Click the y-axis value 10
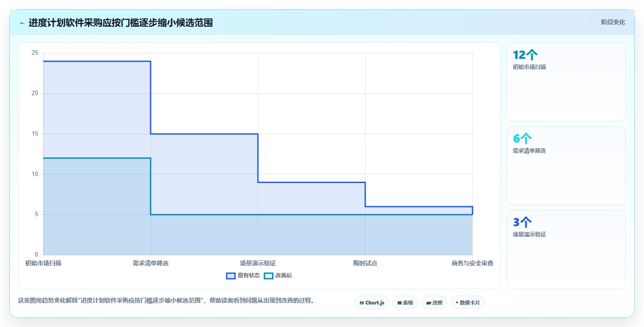This screenshot has width=644, height=327. click(x=35, y=174)
